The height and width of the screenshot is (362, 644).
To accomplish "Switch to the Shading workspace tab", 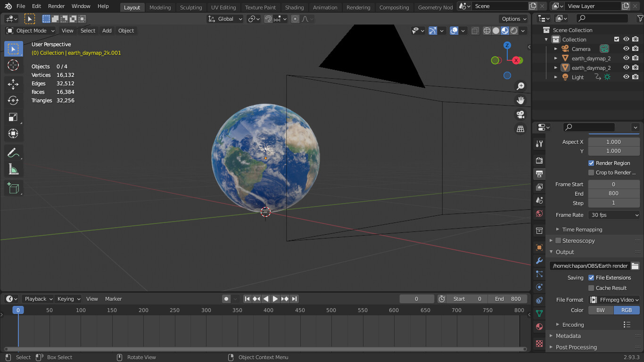I will (294, 7).
